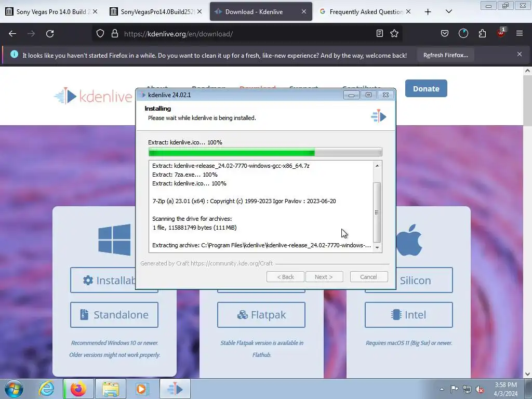Viewport: 532px width, 399px height.
Task: Click Cancel in the kdenlive installer
Action: [368, 277]
